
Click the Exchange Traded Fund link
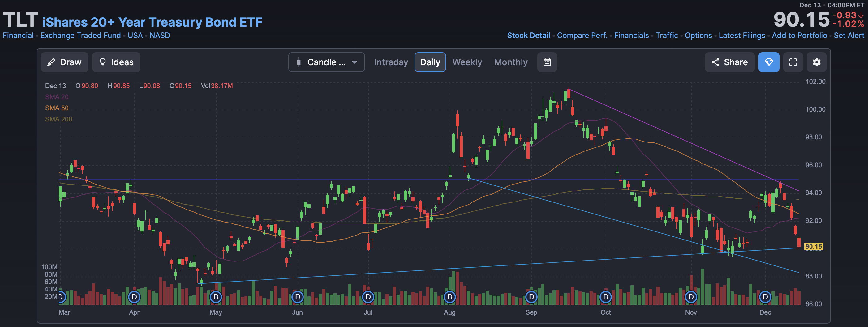tap(80, 35)
